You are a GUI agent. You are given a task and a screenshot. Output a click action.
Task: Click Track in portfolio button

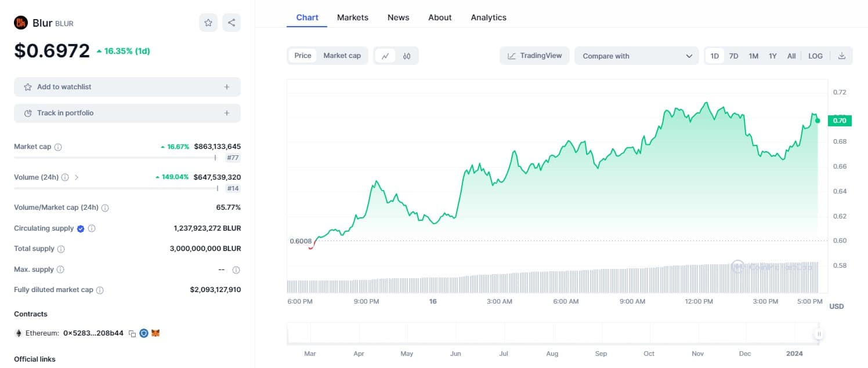click(x=127, y=113)
